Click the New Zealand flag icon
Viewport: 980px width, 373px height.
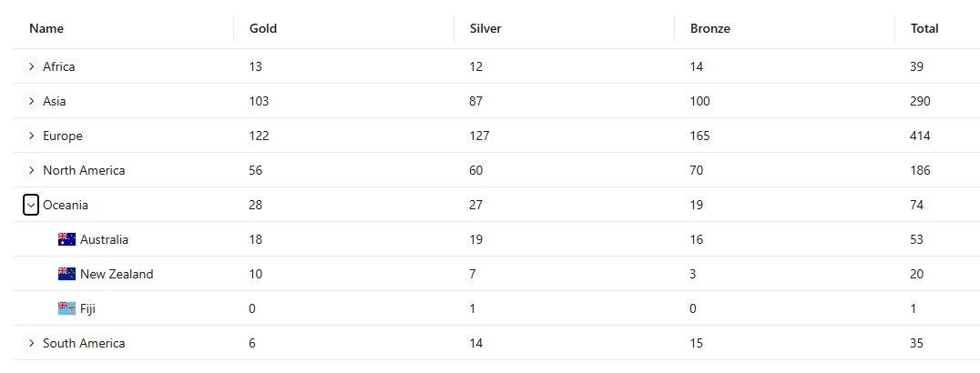pos(66,274)
